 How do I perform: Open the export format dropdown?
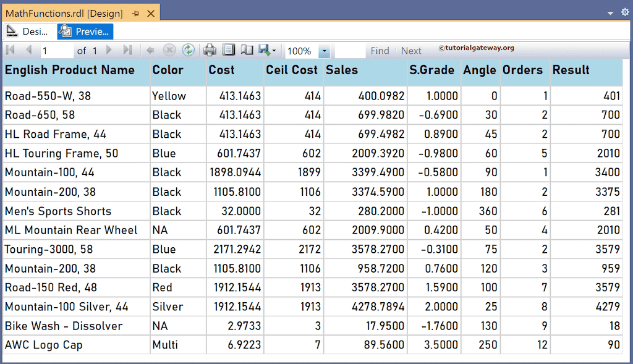click(x=273, y=51)
